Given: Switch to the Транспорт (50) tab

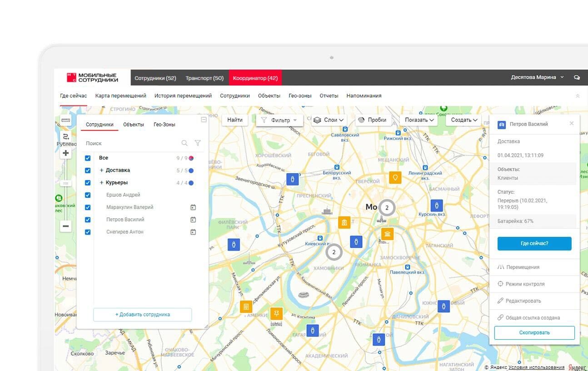Looking at the screenshot, I should 204,78.
